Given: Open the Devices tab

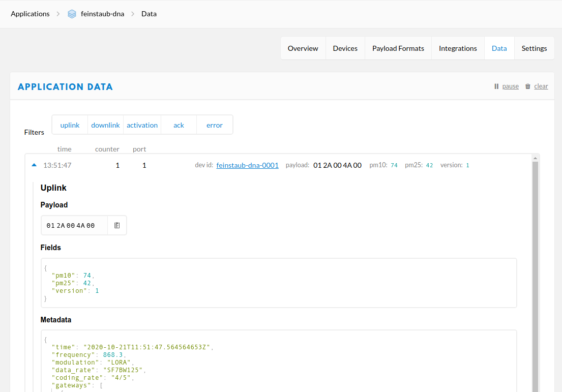Looking at the screenshot, I should click(x=345, y=48).
